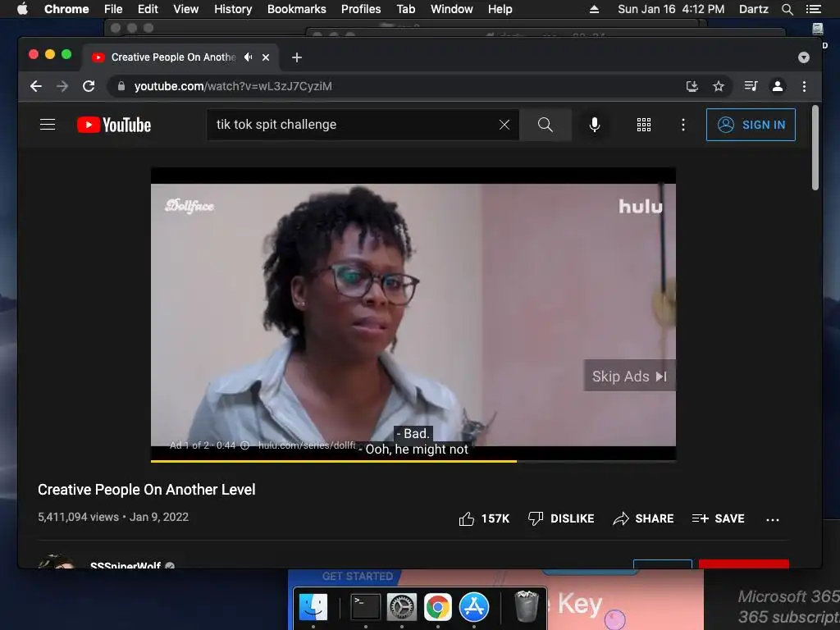Screen dimensions: 840x630
Task: Open the YouTube apps grid
Action: point(643,125)
